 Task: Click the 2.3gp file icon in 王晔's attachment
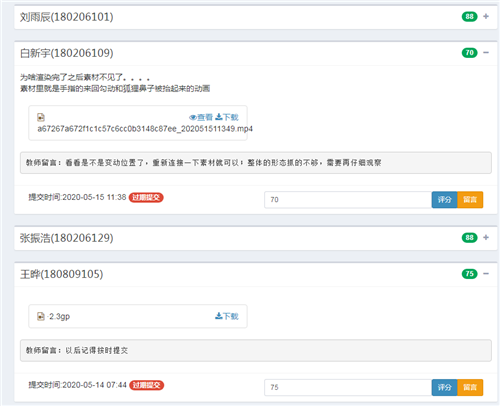[x=41, y=316]
